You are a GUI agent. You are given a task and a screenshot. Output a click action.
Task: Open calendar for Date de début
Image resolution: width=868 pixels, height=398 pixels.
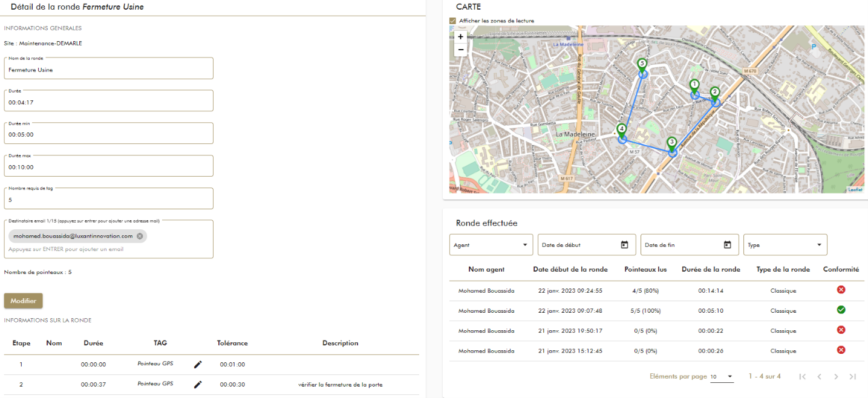point(625,245)
